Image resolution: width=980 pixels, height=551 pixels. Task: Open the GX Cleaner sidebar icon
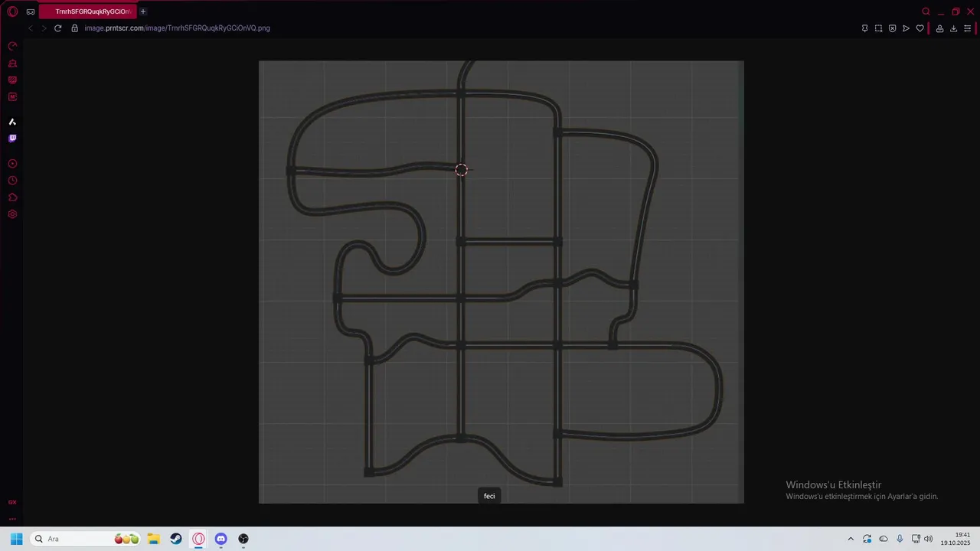coord(12,64)
